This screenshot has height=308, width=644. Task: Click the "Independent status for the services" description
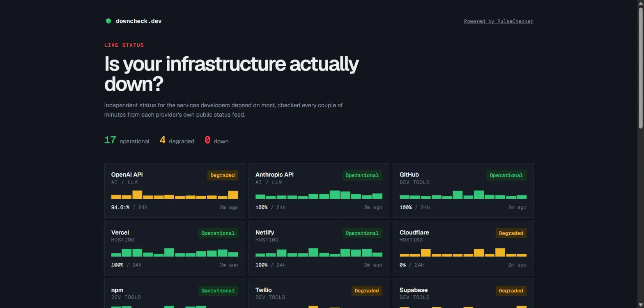pos(223,110)
